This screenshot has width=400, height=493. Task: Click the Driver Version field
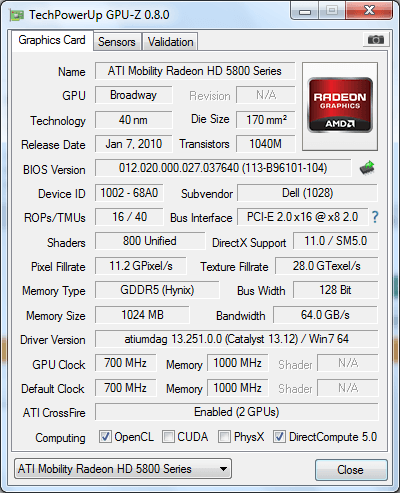click(237, 339)
